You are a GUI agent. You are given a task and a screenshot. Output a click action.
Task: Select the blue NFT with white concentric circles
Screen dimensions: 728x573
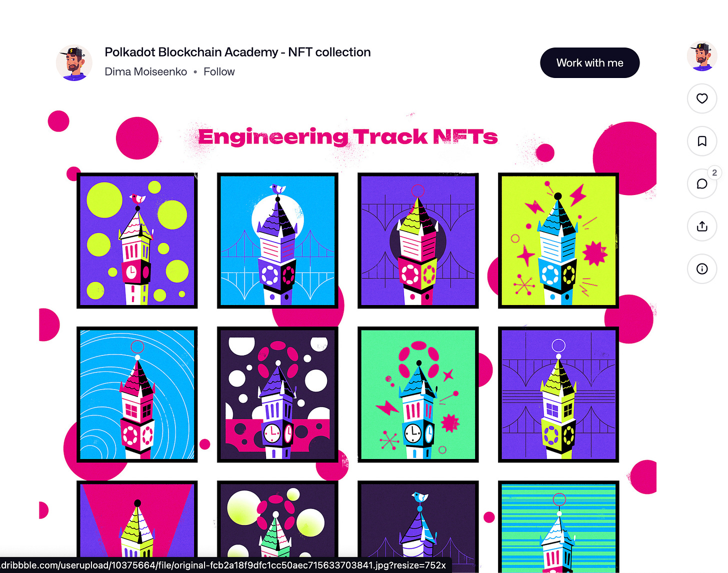pos(137,394)
